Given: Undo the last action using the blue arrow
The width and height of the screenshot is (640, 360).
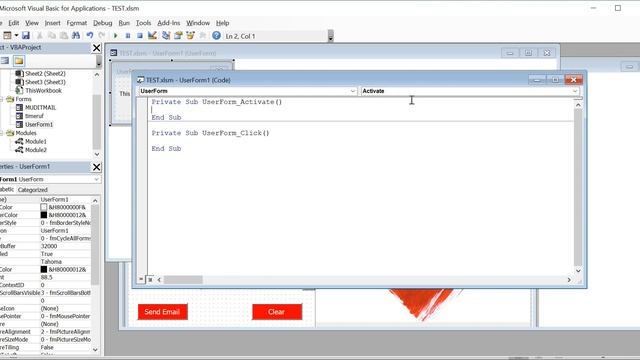Looking at the screenshot, I should (90, 36).
